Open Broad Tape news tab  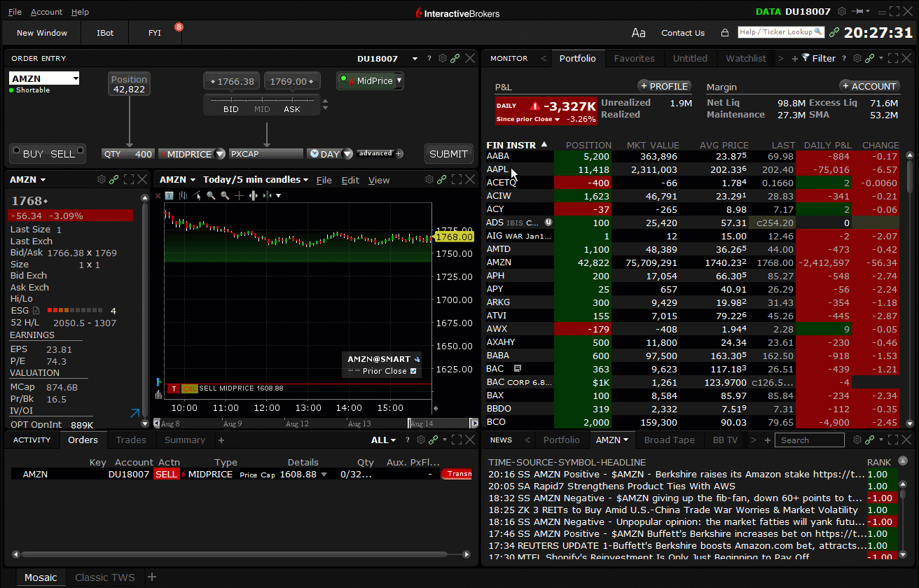point(670,440)
